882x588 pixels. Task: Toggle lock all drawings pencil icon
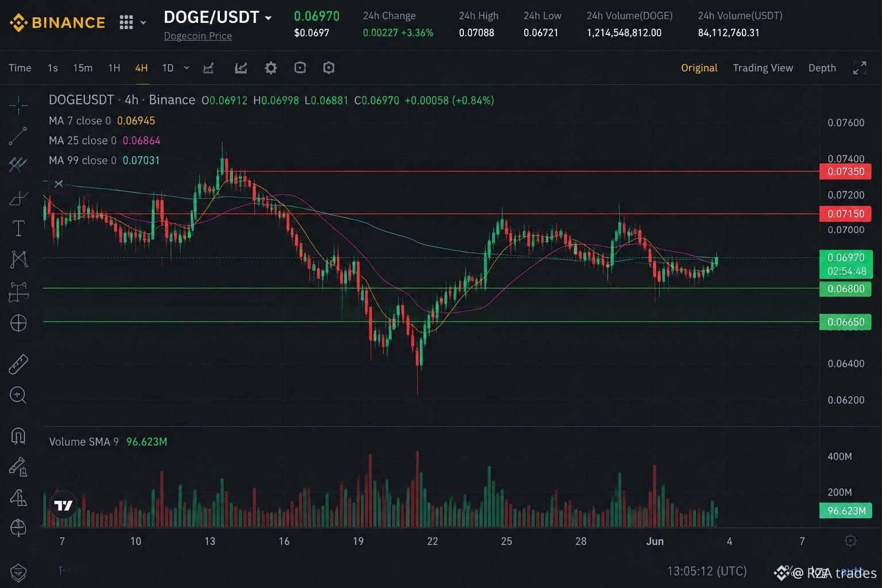click(18, 467)
